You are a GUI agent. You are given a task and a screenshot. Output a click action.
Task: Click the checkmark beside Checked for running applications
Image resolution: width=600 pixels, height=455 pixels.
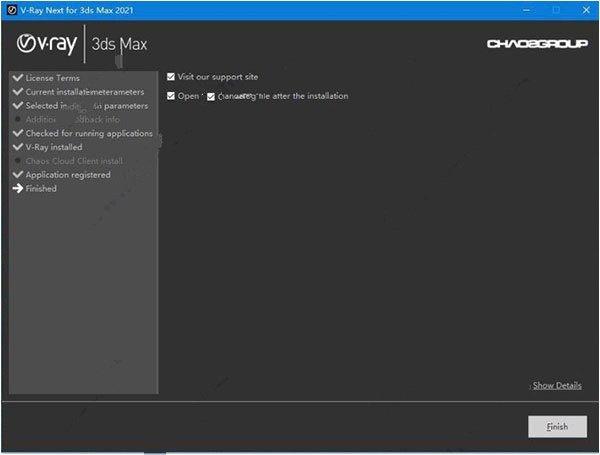(18, 133)
